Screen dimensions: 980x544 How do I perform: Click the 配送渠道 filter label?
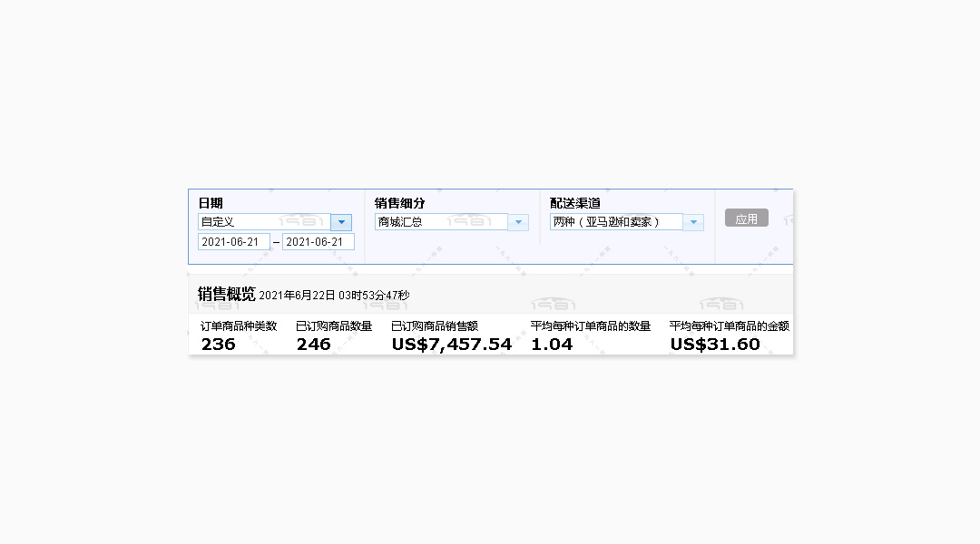click(575, 203)
